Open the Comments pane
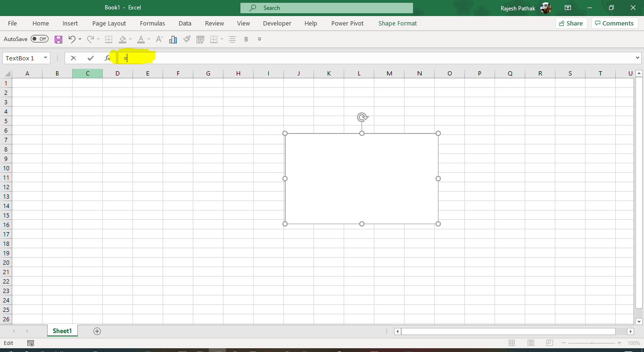This screenshot has width=644, height=352. [x=614, y=23]
